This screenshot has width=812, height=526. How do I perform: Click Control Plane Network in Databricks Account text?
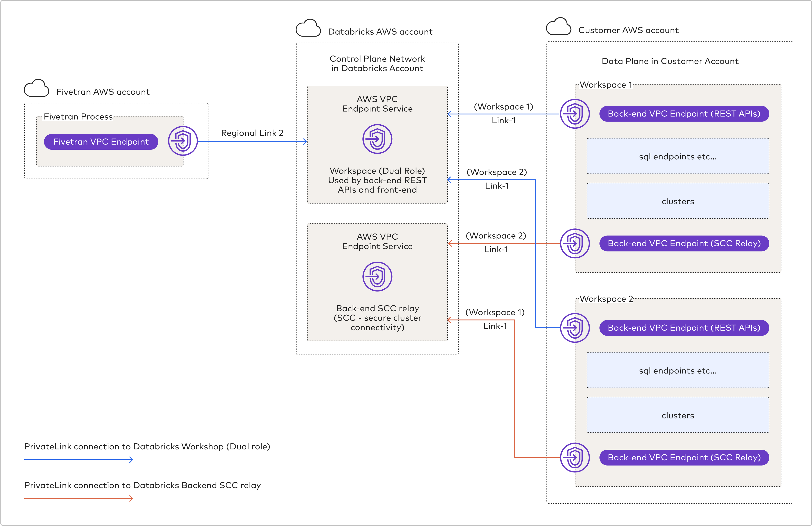click(x=377, y=63)
